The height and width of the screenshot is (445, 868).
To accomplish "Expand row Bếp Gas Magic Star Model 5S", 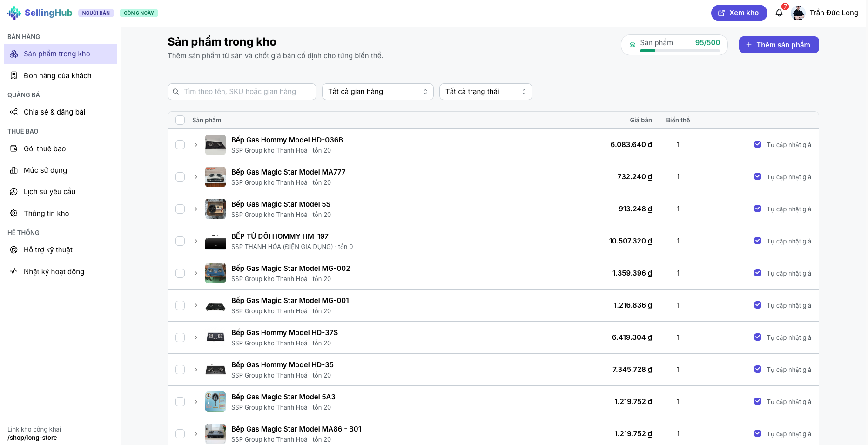I will [196, 209].
